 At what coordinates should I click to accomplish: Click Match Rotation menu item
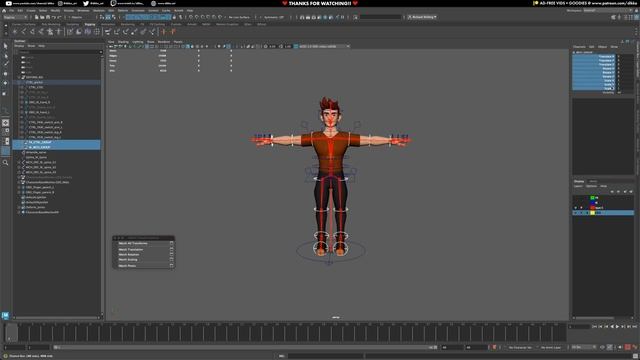[x=129, y=254]
